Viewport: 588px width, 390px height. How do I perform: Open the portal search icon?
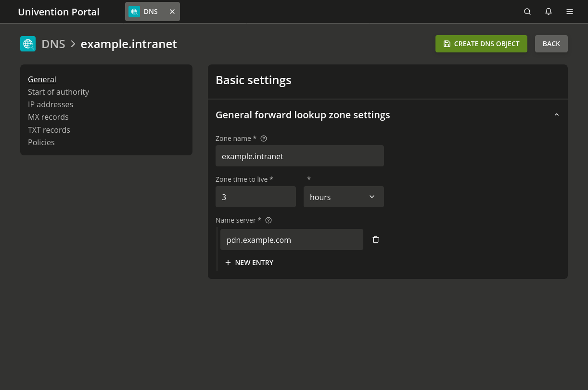coord(527,12)
